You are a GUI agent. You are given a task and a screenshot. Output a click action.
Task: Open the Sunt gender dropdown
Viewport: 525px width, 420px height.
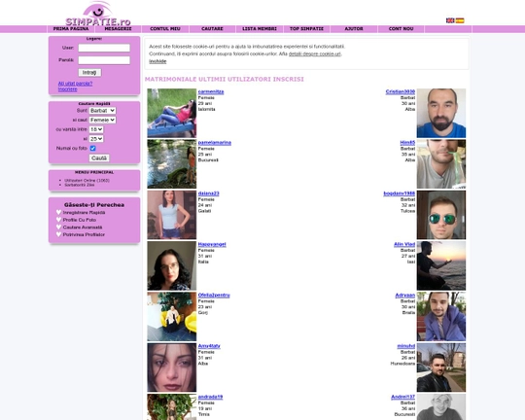coord(102,111)
